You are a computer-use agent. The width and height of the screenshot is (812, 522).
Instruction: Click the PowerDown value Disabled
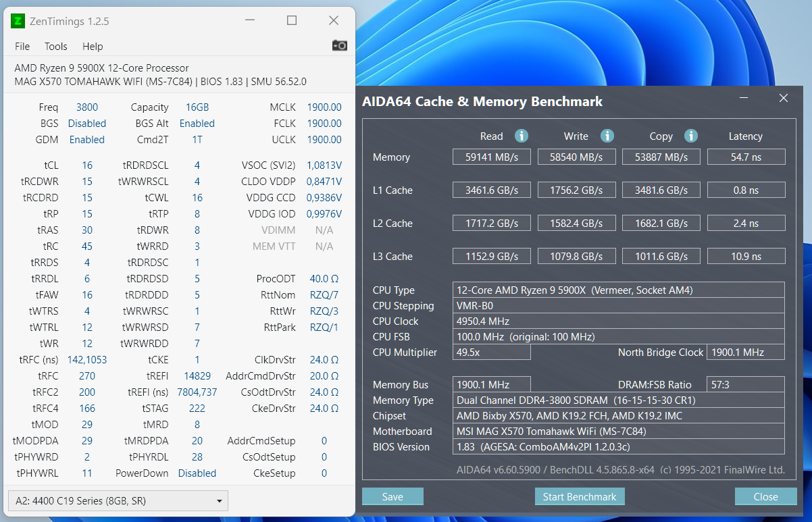pos(197,473)
